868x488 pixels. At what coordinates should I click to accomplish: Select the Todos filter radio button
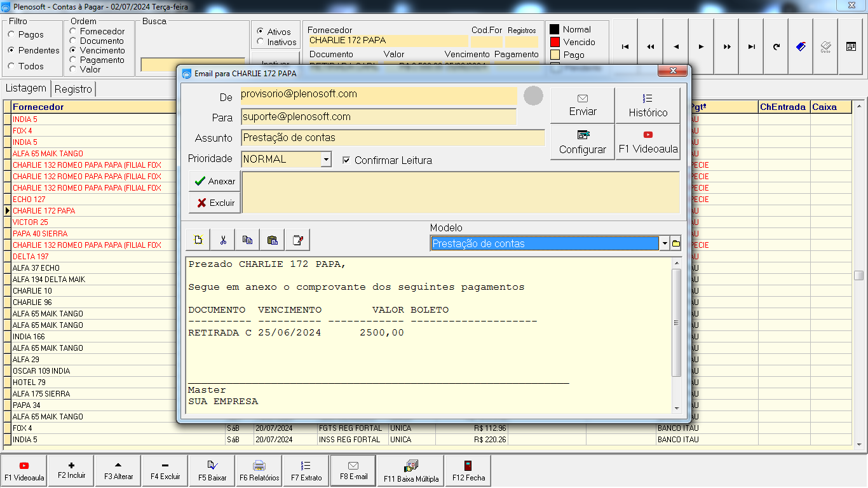(x=11, y=66)
